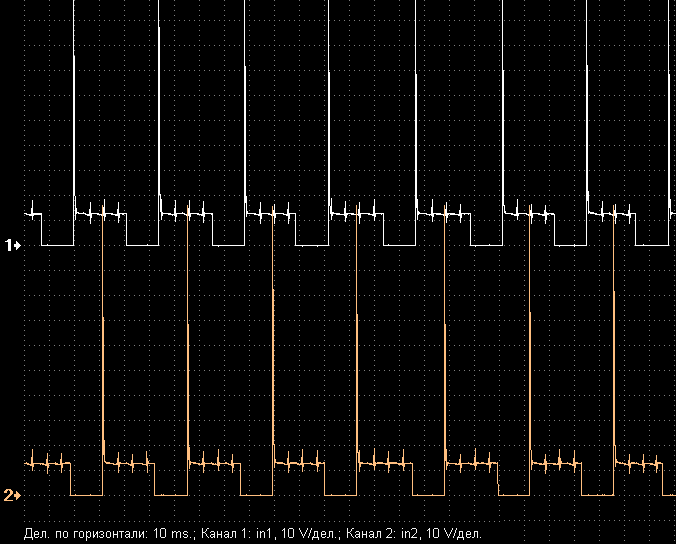This screenshot has width=676, height=544.
Task: Click the leftmost tall white spike
Action: (x=74, y=100)
